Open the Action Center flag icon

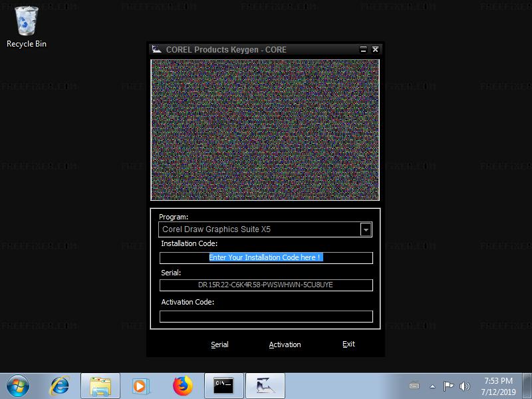(x=448, y=386)
